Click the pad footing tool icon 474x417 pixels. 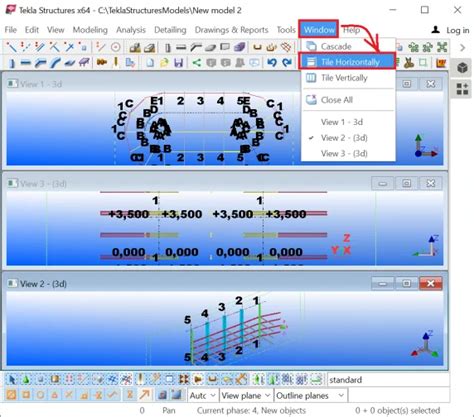point(135,47)
